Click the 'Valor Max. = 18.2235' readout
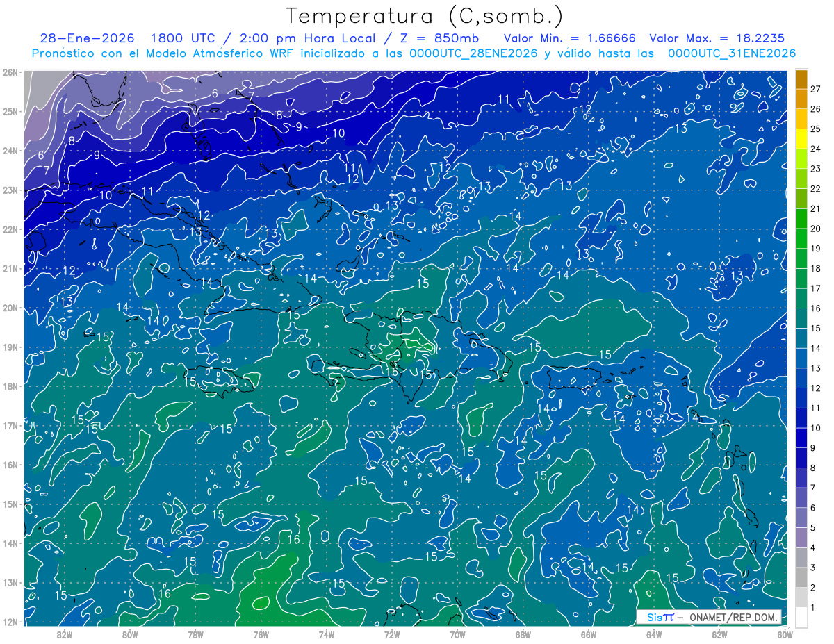This screenshot has height=644, width=834. point(717,38)
